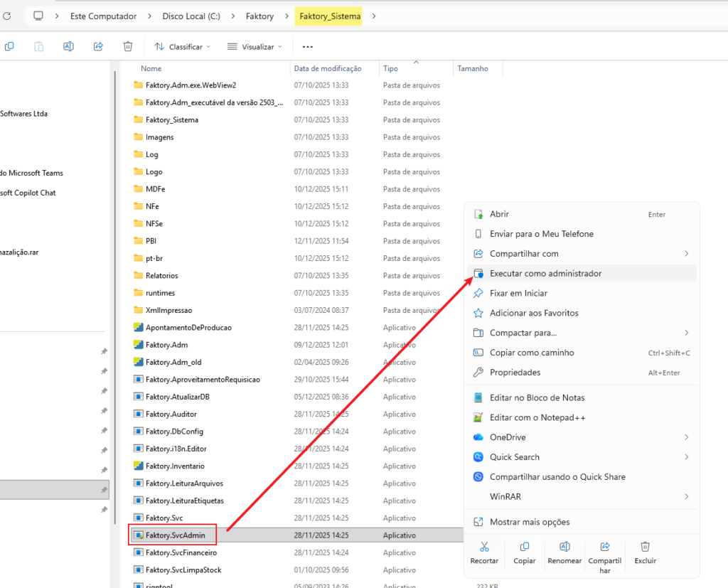Select Executar como administrador

click(545, 274)
